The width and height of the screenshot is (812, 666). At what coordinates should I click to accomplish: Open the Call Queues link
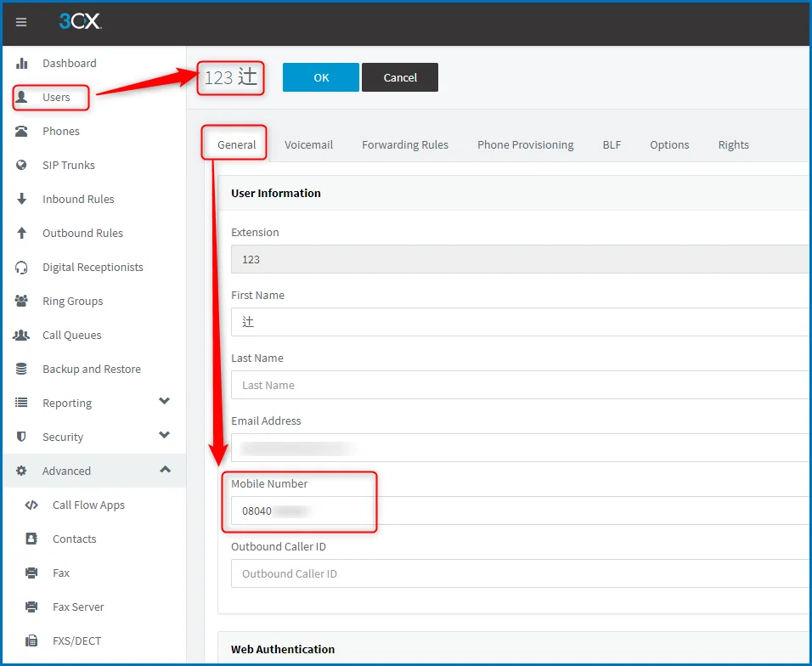click(72, 335)
